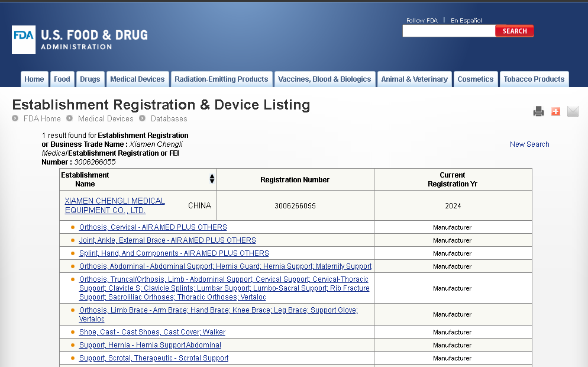The height and width of the screenshot is (367, 588).
Task: Click the Registration Number column header
Action: (x=295, y=179)
